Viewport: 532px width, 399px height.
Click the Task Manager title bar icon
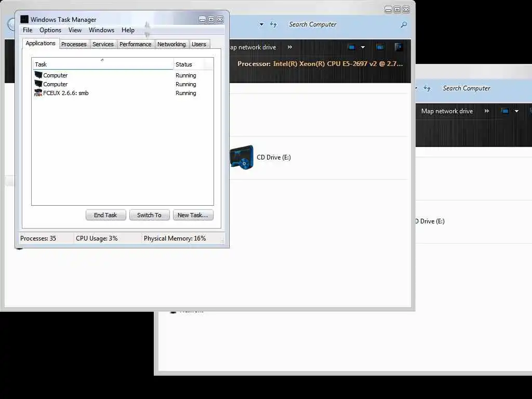tap(24, 19)
